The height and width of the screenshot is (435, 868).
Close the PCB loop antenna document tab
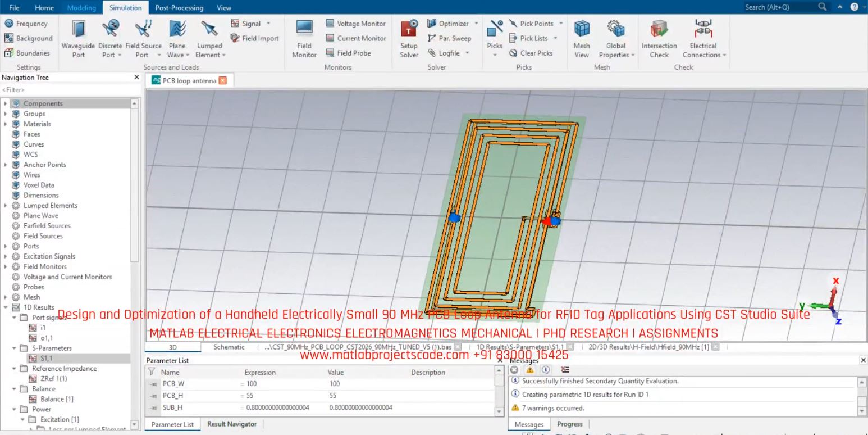tap(223, 80)
